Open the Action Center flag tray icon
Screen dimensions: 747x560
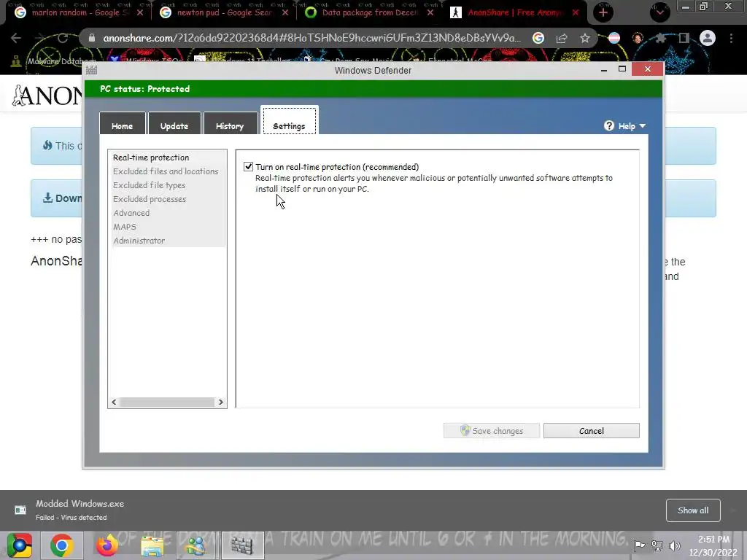(639, 545)
